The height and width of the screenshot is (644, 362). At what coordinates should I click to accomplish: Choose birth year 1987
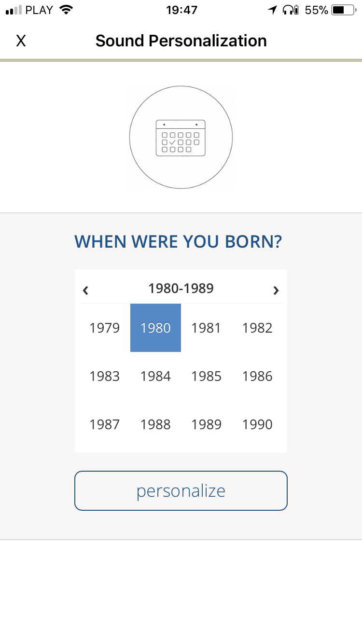pos(105,425)
